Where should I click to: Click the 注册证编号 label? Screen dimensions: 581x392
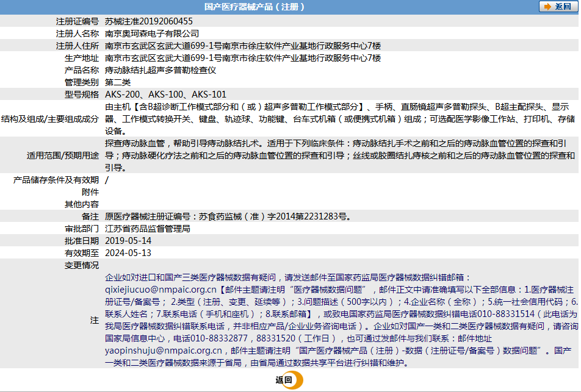[78, 21]
